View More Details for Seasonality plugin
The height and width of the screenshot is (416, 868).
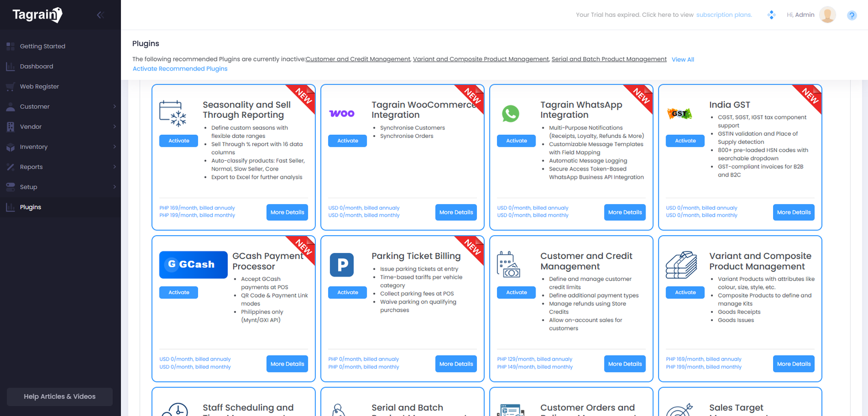click(x=287, y=212)
